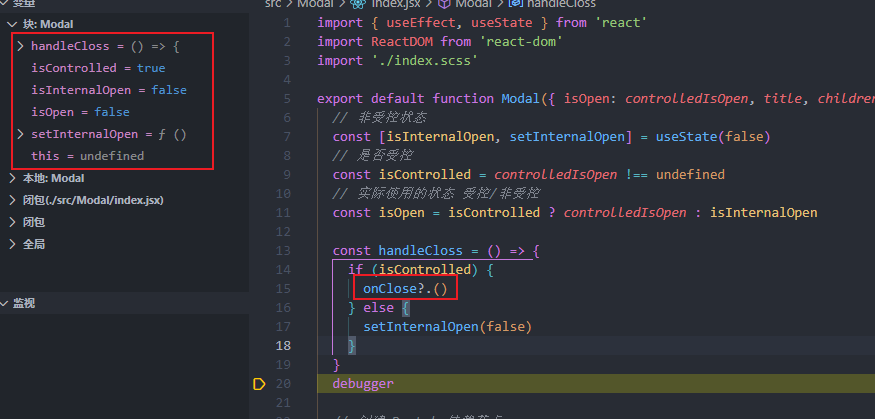Click the 'const isControlled = controlledIsOpen' line
This screenshot has width=875, height=419.
click(x=528, y=175)
